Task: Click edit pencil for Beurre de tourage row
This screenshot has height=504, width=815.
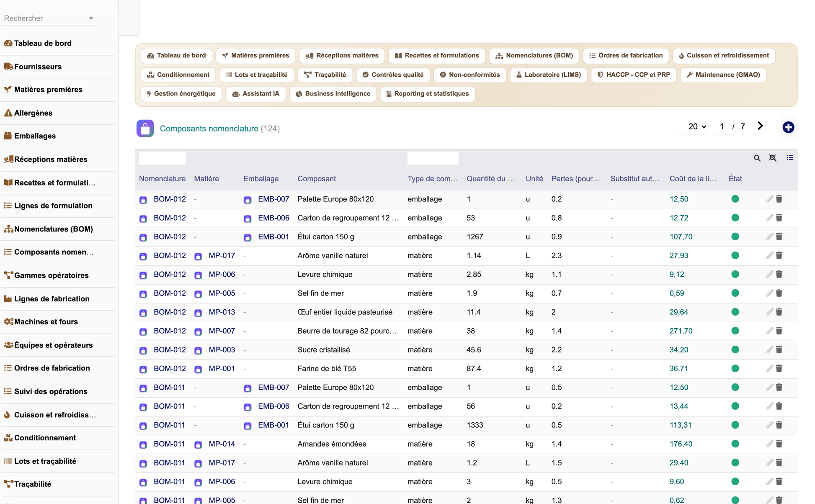Action: tap(769, 331)
